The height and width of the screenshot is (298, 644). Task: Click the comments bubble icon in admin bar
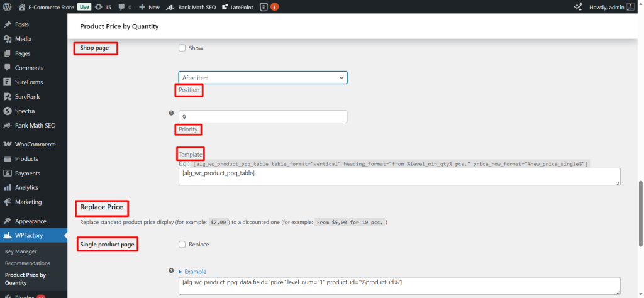pos(125,7)
